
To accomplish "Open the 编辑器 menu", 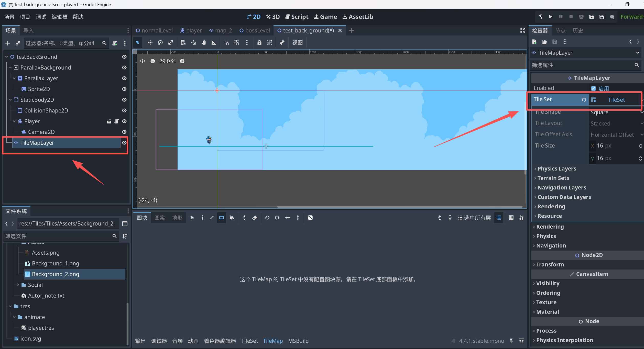I will 59,17.
